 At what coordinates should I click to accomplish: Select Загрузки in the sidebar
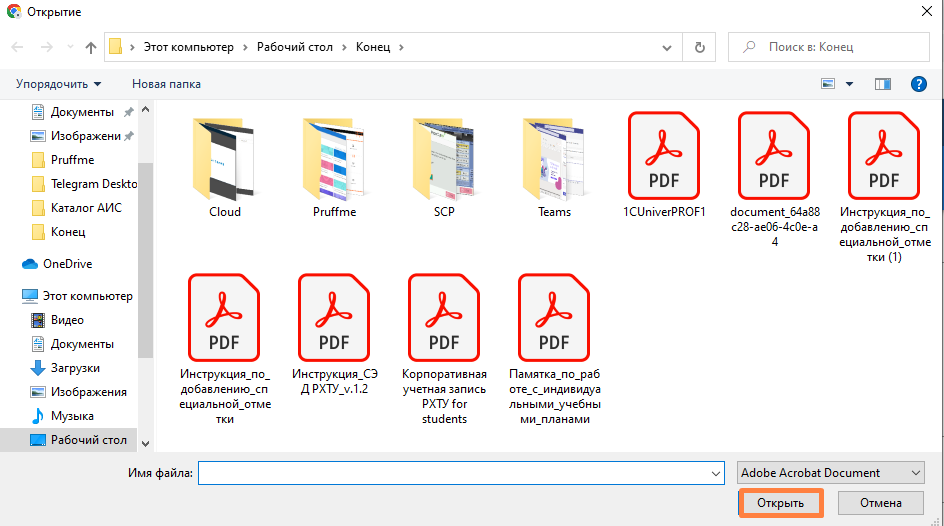pos(75,368)
